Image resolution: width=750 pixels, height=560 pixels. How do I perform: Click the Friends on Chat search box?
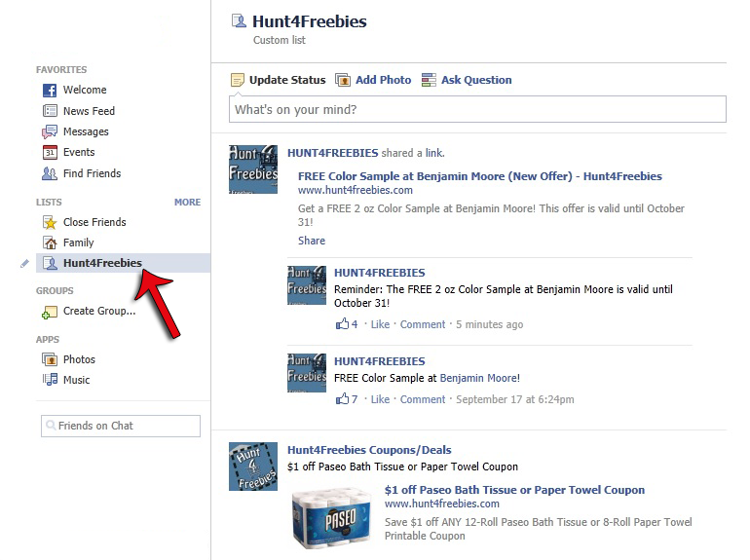(x=121, y=426)
